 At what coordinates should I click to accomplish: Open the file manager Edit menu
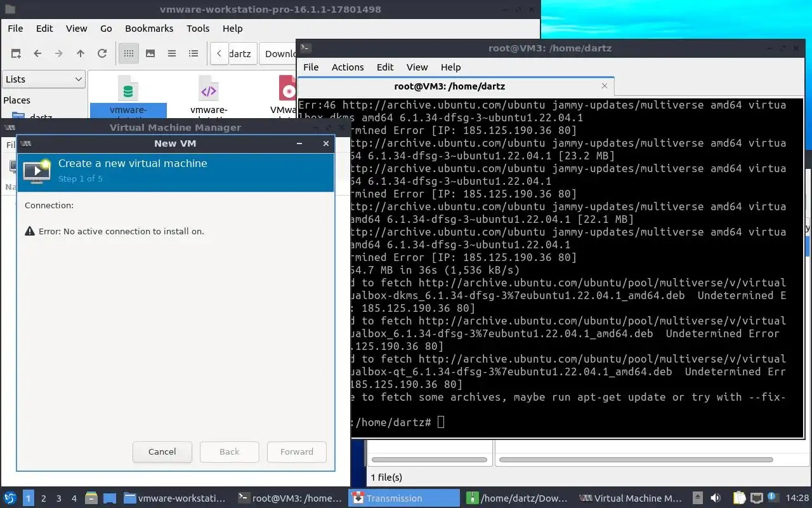click(44, 28)
